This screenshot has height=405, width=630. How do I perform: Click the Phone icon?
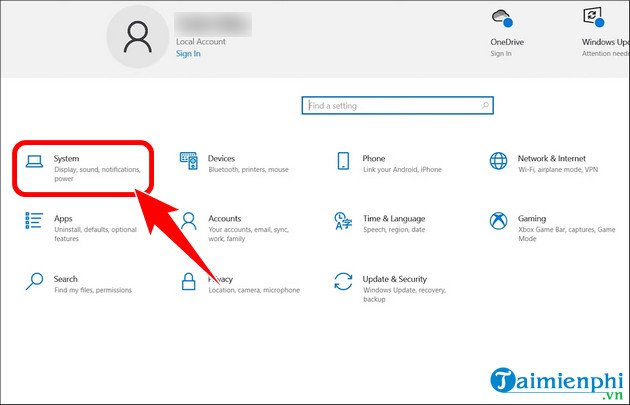(343, 161)
